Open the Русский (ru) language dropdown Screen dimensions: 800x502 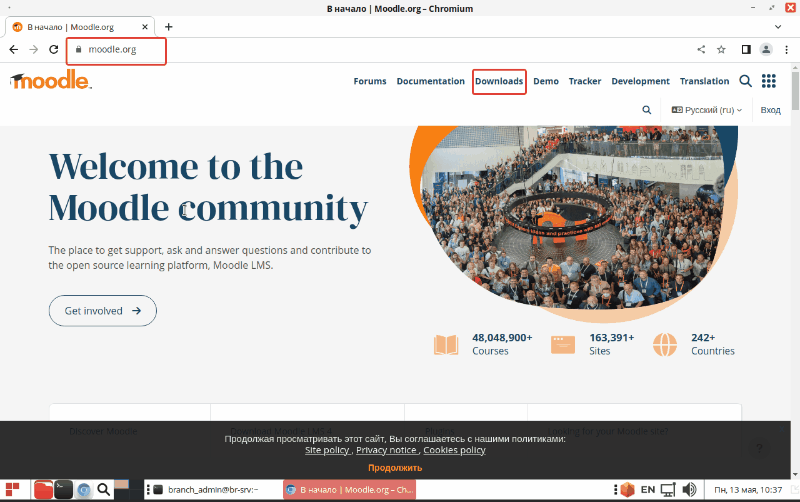coord(707,110)
